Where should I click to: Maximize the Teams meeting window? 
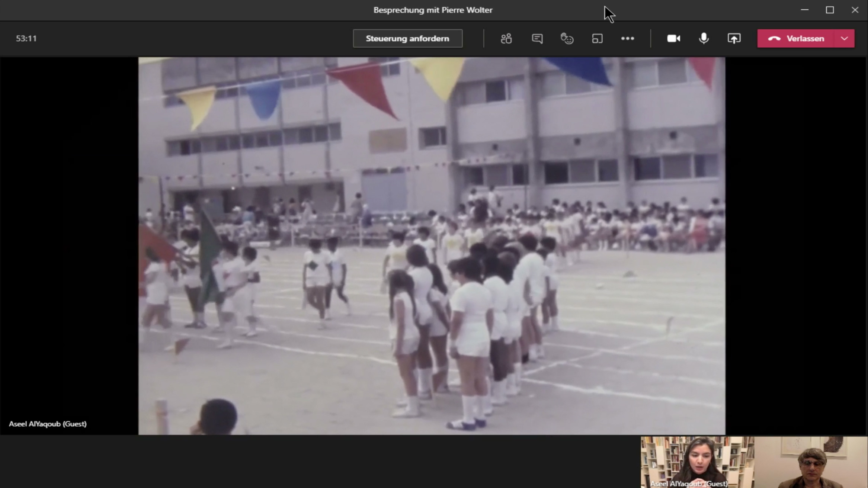click(x=830, y=10)
